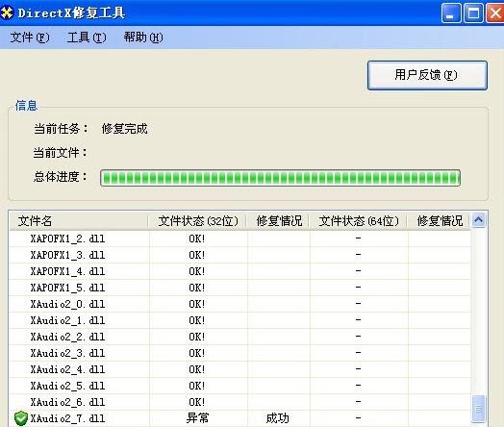Open the 帮助(H) menu
Image resolution: width=504 pixels, height=427 pixels.
143,38
